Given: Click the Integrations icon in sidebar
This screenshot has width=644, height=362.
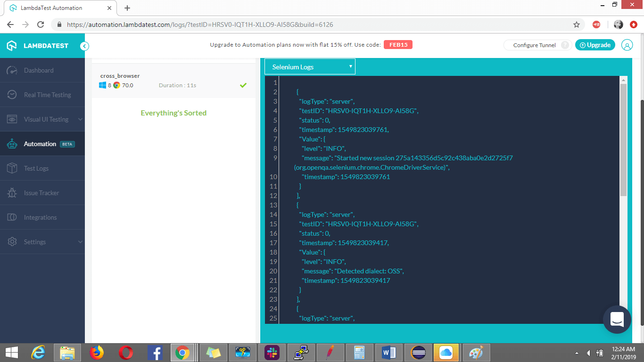Looking at the screenshot, I should pyautogui.click(x=12, y=217).
